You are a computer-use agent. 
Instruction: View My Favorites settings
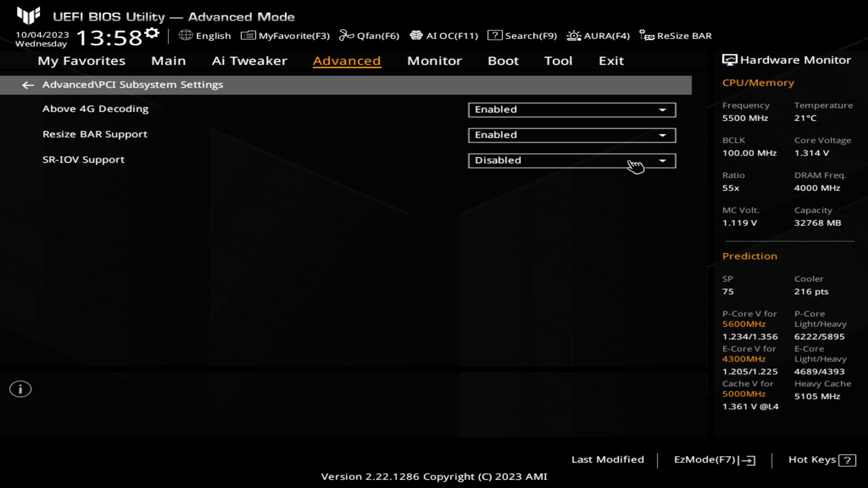click(x=81, y=60)
